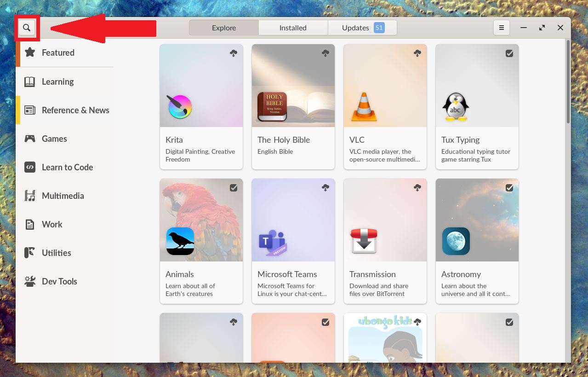Click the Transmission download icon
The height and width of the screenshot is (377, 588).
(364, 241)
